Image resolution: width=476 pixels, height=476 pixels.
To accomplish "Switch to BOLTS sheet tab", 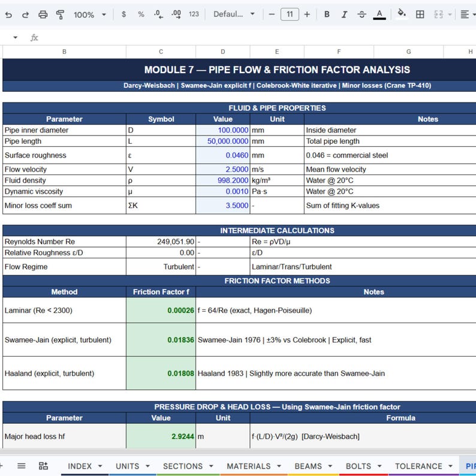I will (358, 466).
